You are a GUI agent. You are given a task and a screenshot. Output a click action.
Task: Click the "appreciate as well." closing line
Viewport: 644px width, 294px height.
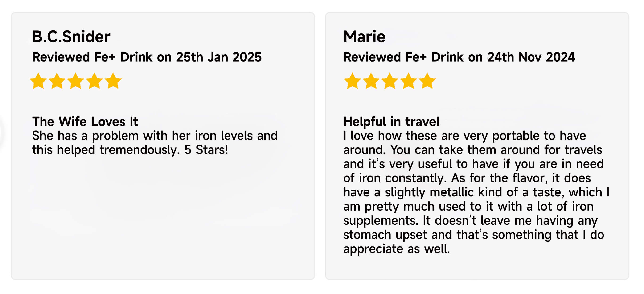pyautogui.click(x=397, y=249)
